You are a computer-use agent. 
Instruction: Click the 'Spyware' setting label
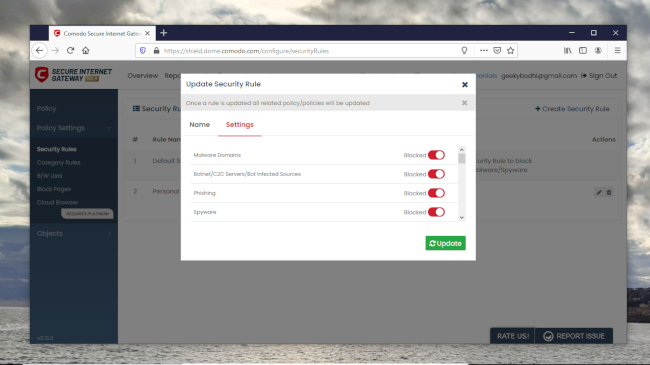coord(205,212)
